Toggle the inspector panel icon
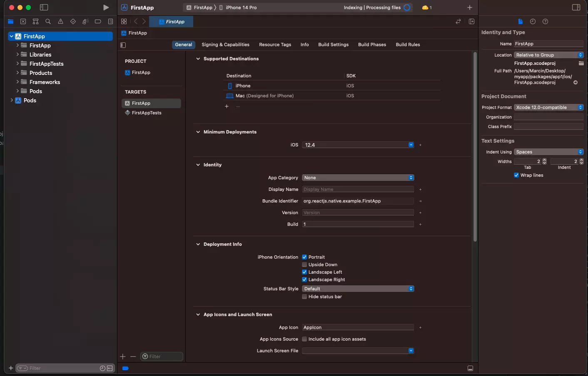 click(576, 7)
